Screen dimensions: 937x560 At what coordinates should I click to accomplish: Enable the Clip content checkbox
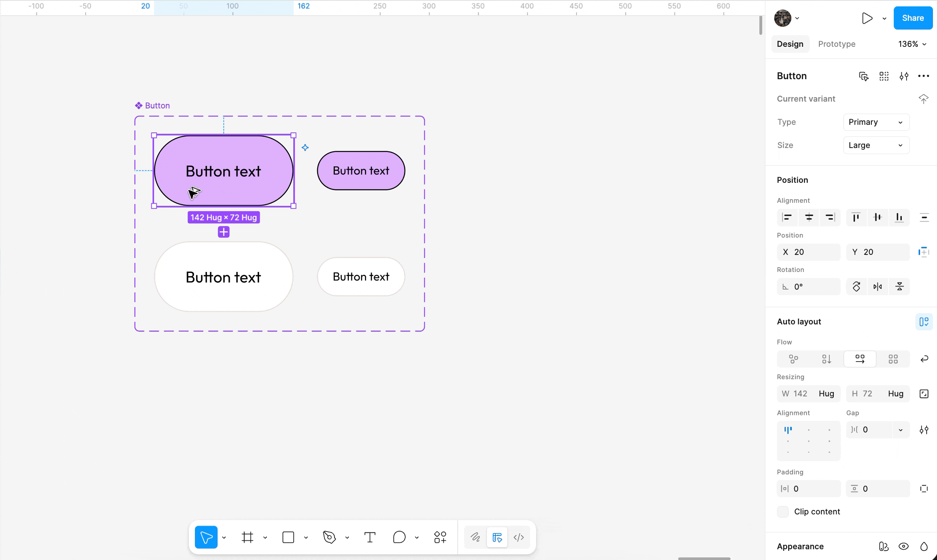tap(783, 512)
